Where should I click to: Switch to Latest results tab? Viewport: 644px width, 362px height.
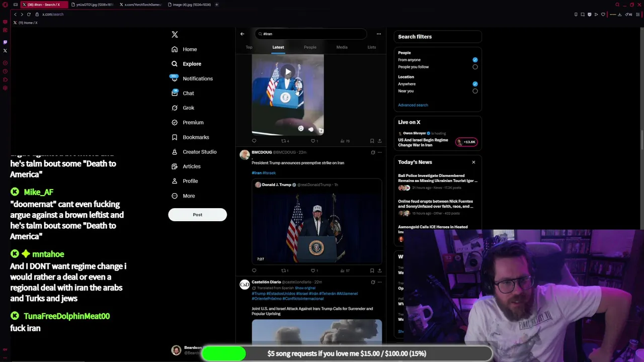(278, 47)
